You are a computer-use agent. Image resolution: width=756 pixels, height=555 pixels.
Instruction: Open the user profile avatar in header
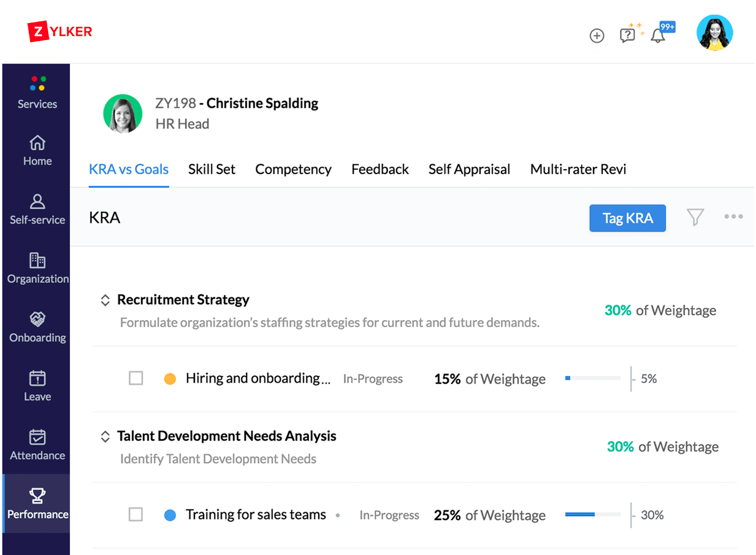(x=715, y=33)
